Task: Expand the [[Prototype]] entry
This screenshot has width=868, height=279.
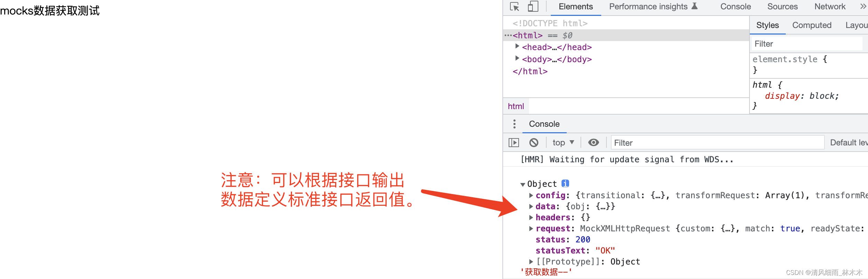Action: (531, 262)
